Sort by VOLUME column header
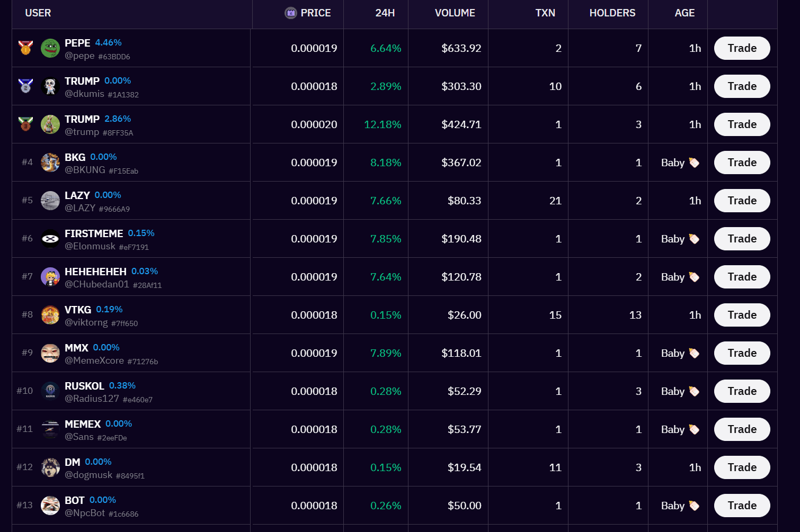 (455, 13)
